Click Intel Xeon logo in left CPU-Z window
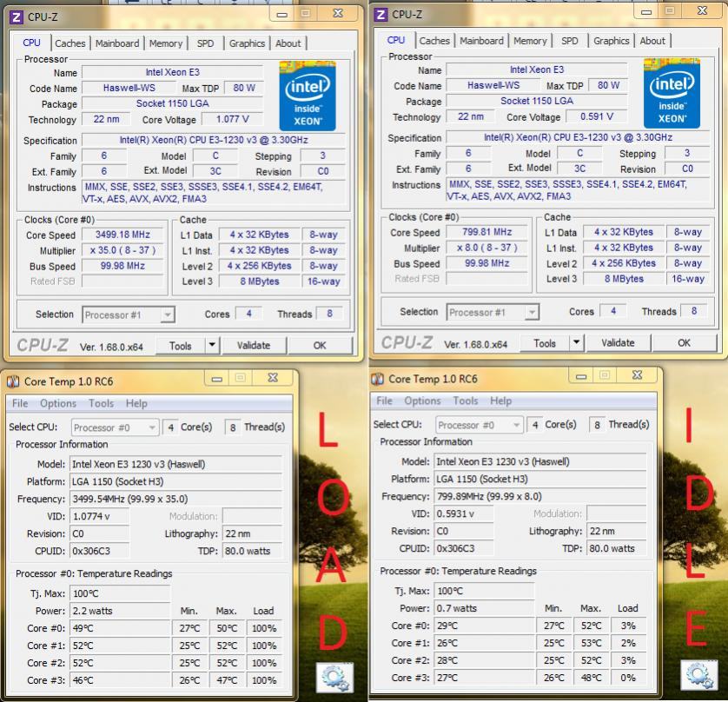 pyautogui.click(x=308, y=96)
